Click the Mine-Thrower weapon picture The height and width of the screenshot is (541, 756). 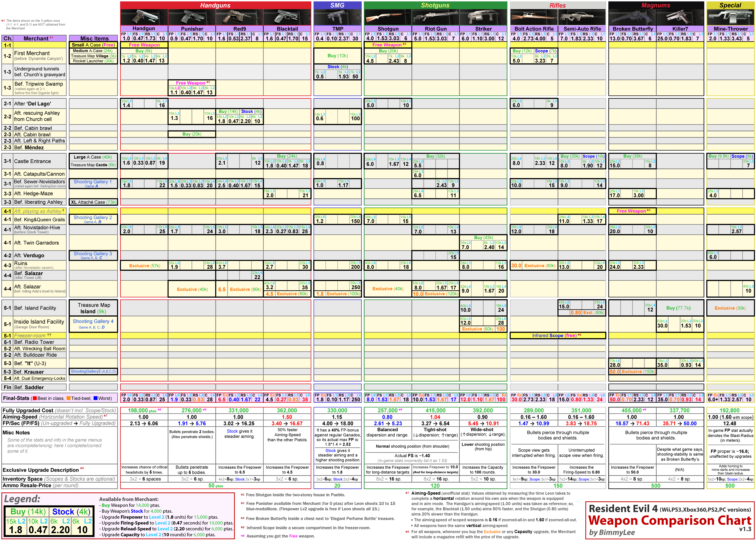(x=731, y=17)
